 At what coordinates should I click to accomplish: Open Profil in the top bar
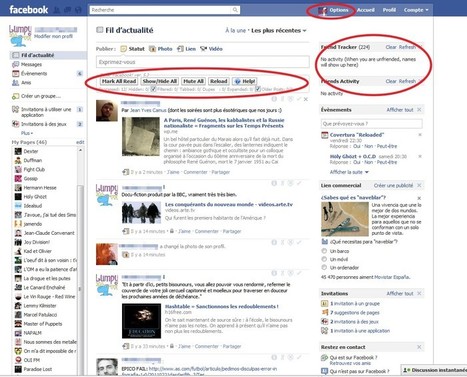pyautogui.click(x=389, y=10)
